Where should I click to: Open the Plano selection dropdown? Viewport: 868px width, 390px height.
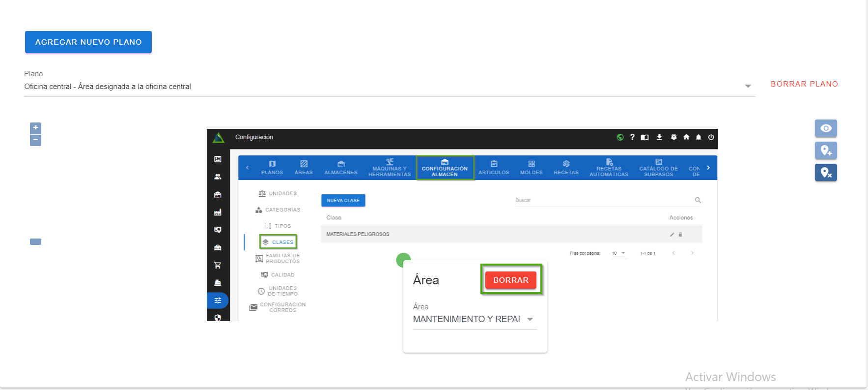pyautogui.click(x=748, y=87)
